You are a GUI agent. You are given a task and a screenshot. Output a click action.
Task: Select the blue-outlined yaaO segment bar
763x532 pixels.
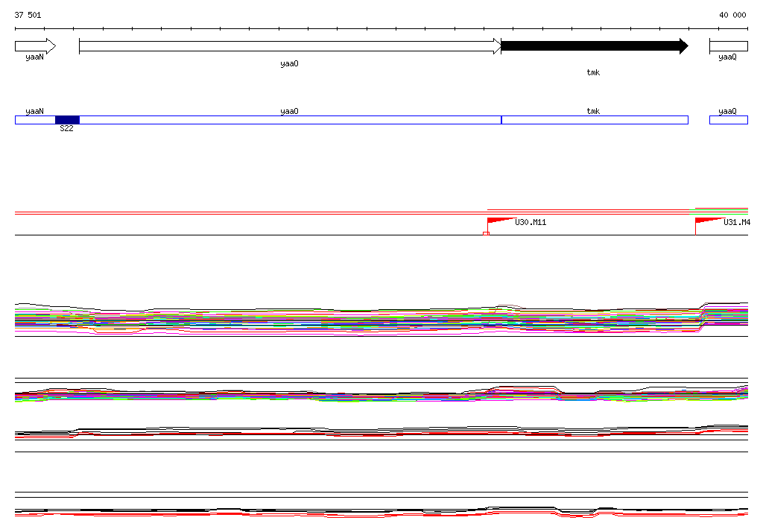click(290, 120)
